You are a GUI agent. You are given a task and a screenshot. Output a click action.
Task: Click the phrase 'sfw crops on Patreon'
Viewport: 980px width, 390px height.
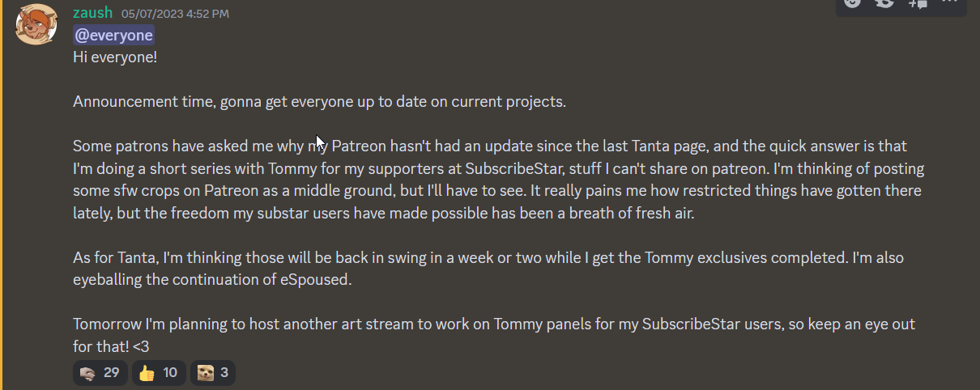point(175,192)
